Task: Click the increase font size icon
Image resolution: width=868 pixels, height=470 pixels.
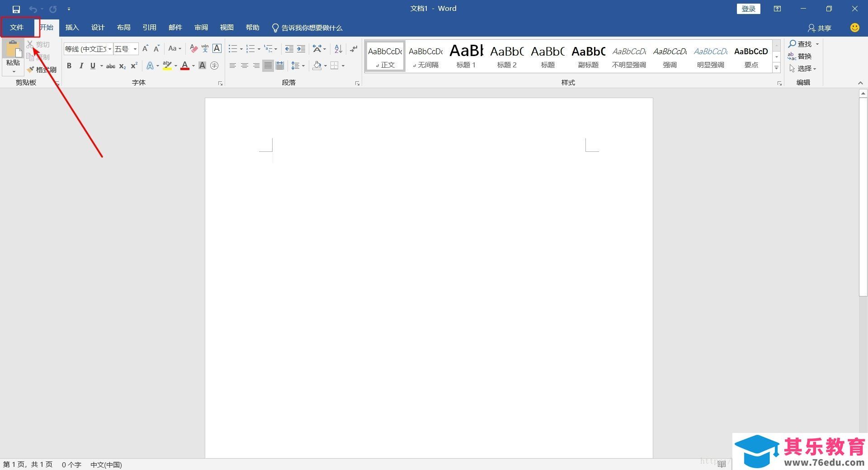Action: pos(145,48)
